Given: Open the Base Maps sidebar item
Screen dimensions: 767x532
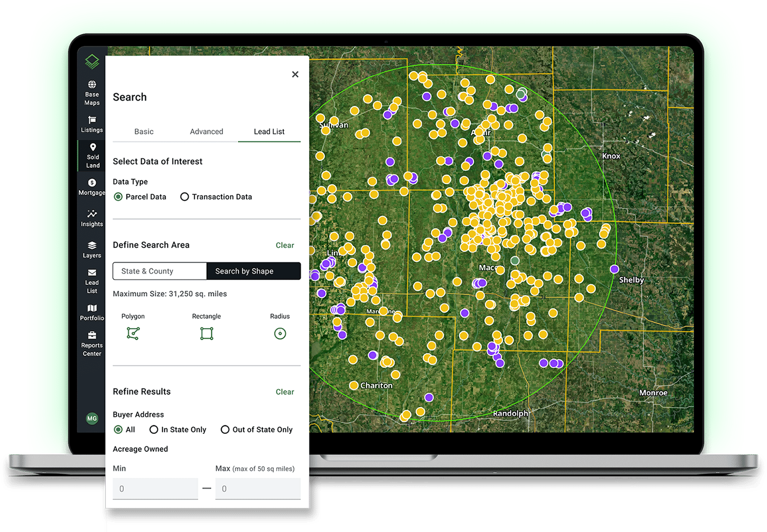Looking at the screenshot, I should click(x=92, y=93).
